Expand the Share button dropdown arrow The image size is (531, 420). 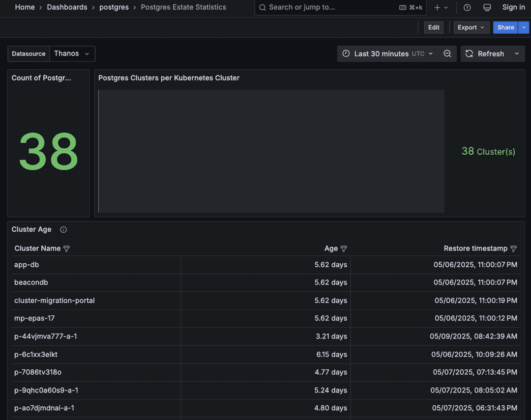point(524,28)
